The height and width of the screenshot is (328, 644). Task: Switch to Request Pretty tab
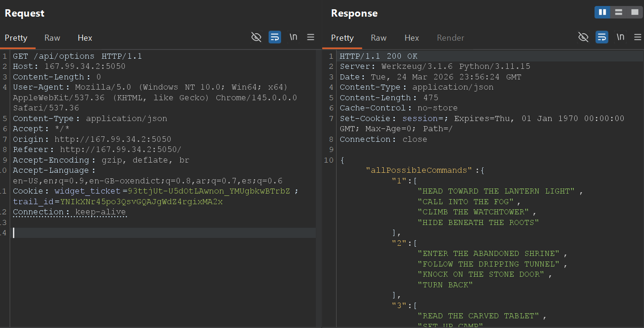pyautogui.click(x=16, y=38)
